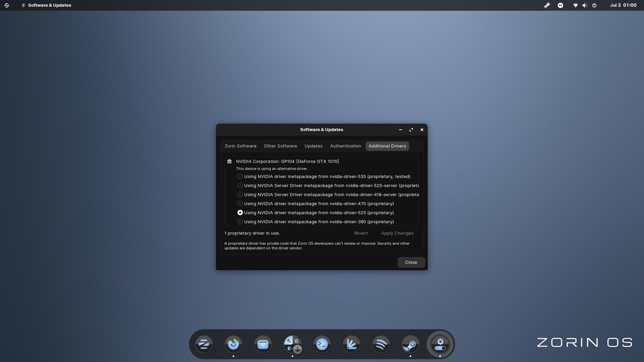Viewport: 644px width, 362px height.
Task: Select nvidia-driver-535 proprietary tested option
Action: tap(240, 176)
